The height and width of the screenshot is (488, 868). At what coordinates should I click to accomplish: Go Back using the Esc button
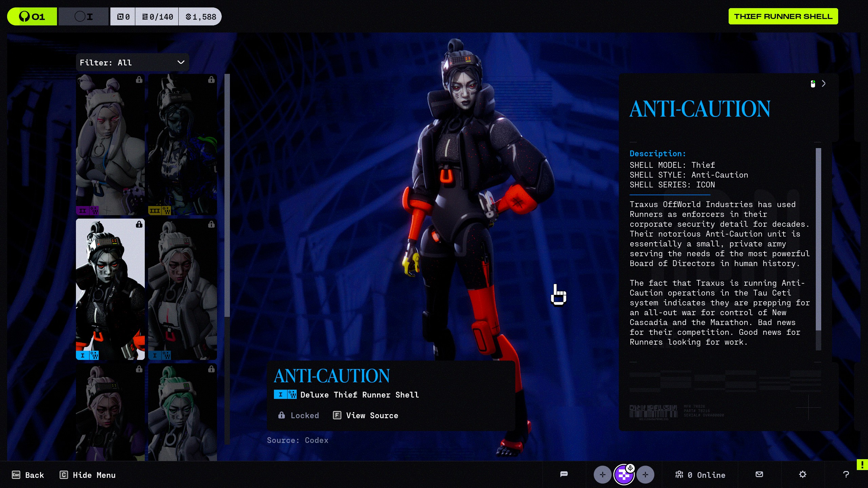click(28, 475)
